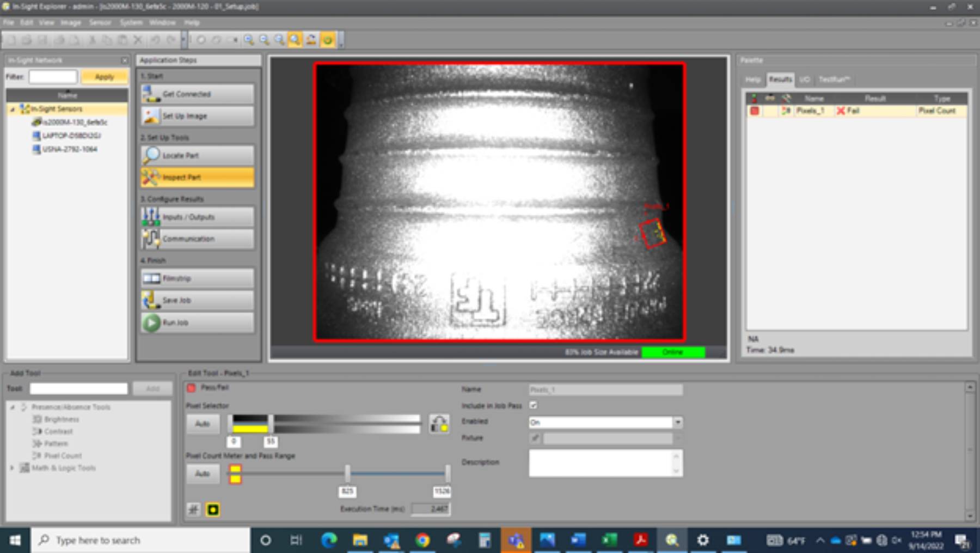Click the lower handle of the pass range slider
The image size is (980, 553).
click(x=347, y=473)
